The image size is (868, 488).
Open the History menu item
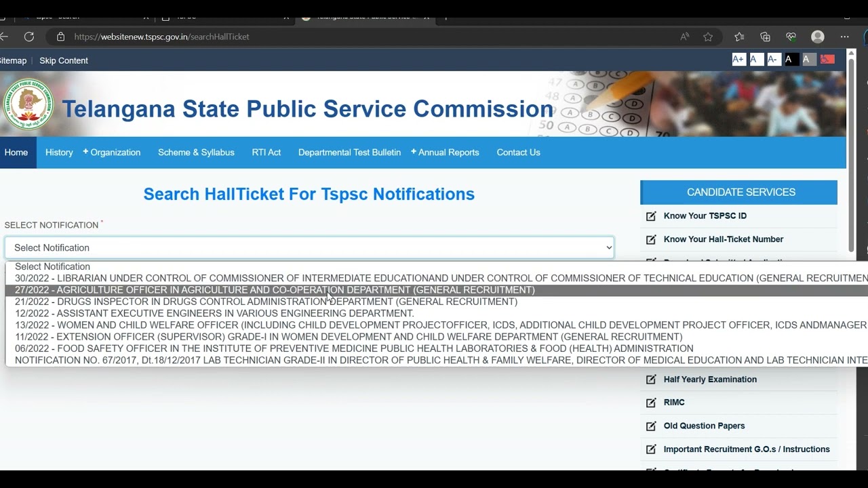pos(59,152)
